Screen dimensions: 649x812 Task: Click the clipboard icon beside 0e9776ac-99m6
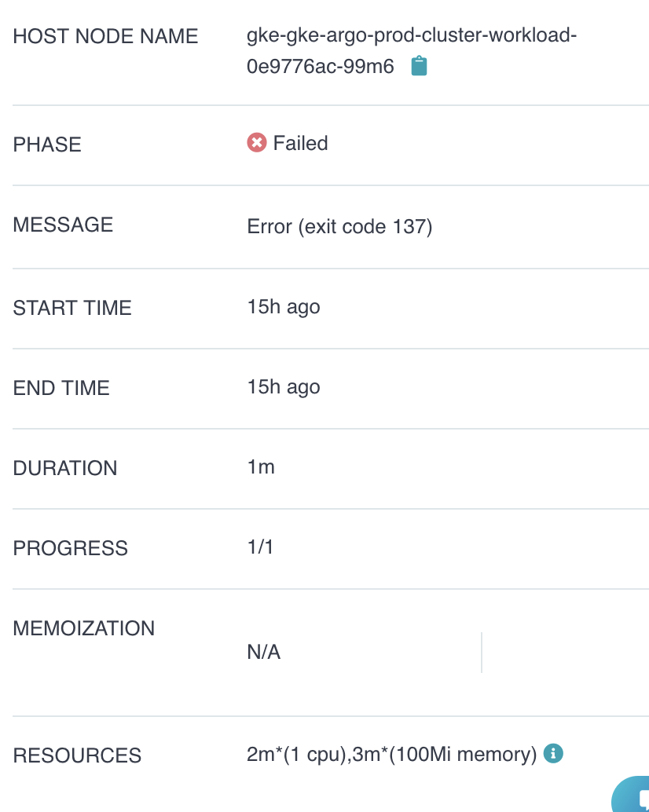(419, 66)
